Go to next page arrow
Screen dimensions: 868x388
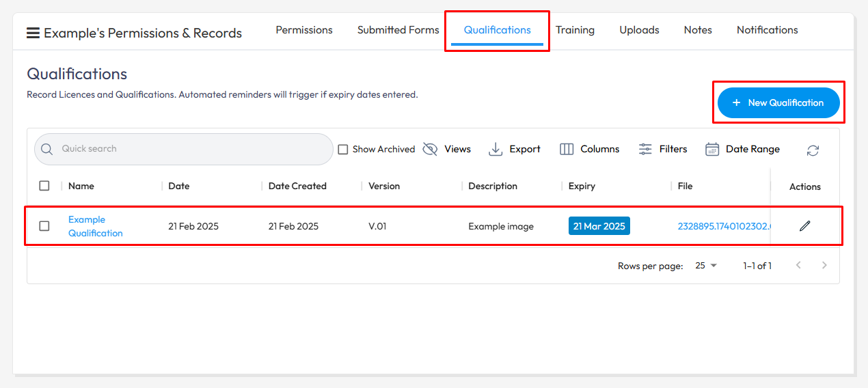[824, 265]
